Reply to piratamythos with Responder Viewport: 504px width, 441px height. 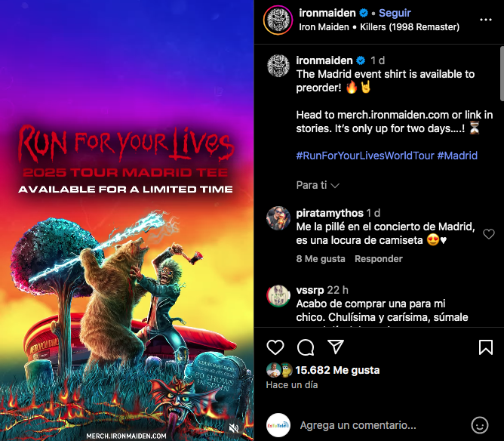tap(378, 259)
